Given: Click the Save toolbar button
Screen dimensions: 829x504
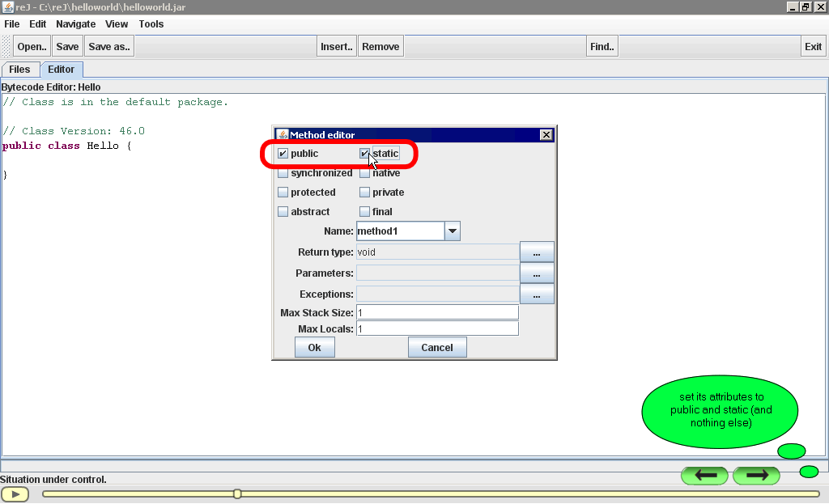Looking at the screenshot, I should [67, 46].
